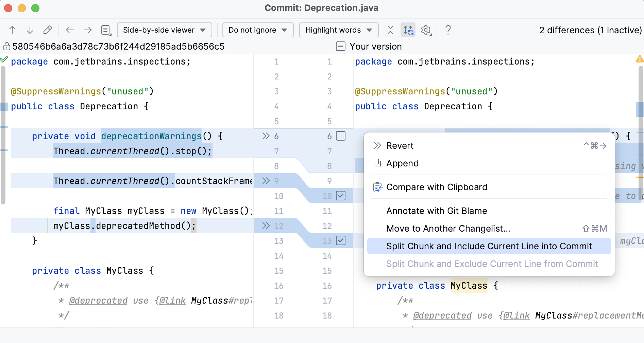Choose Annotate with Git Blame

coord(437,211)
